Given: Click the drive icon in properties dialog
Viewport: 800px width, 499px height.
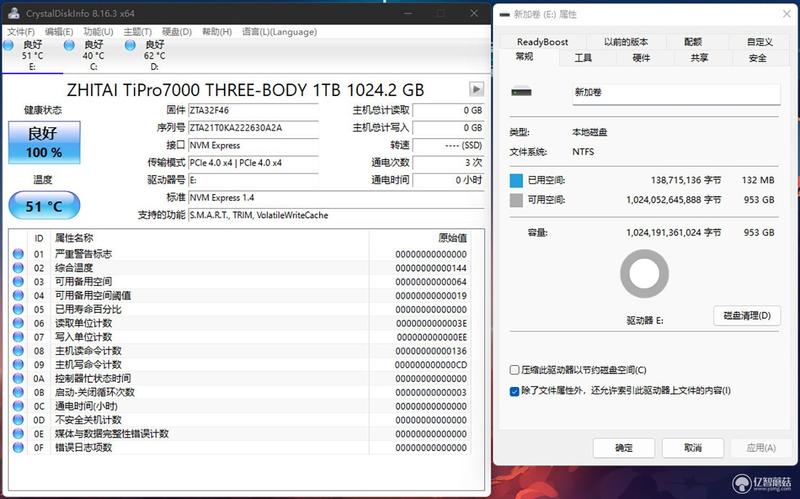Looking at the screenshot, I should pos(521,92).
